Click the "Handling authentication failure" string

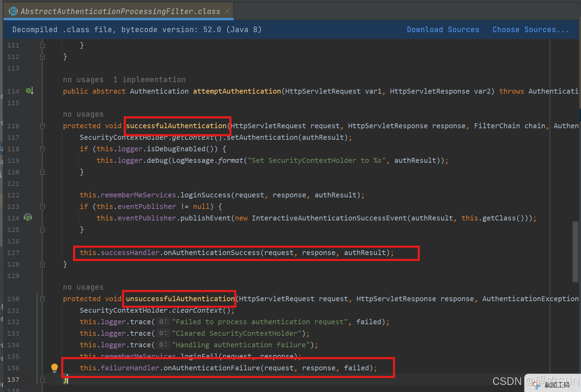point(241,345)
